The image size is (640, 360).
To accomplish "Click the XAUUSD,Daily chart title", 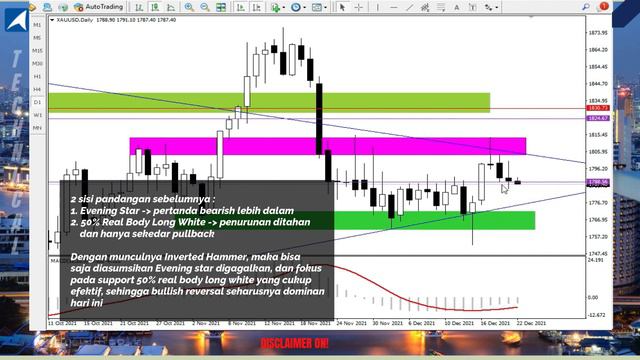I will coord(75,20).
